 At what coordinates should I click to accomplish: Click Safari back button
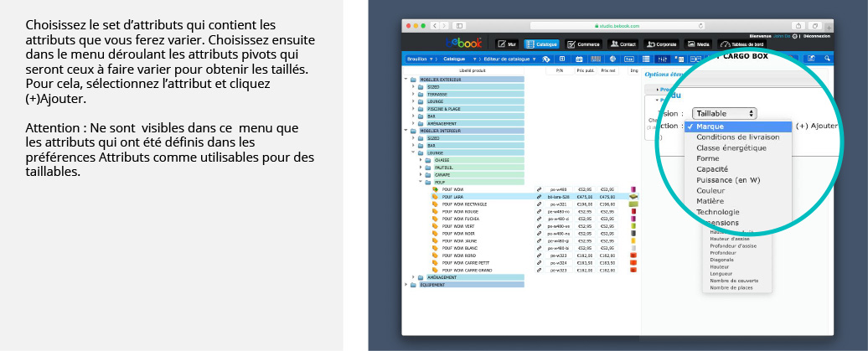[x=435, y=25]
